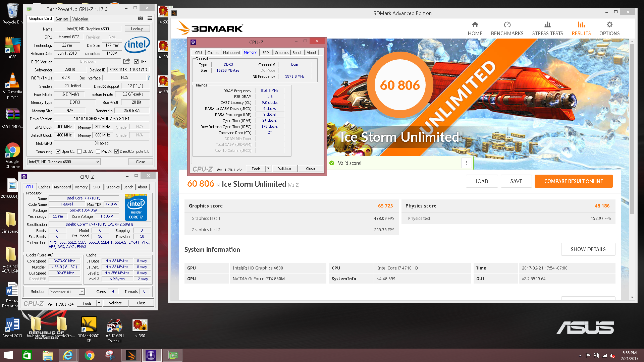644x362 pixels.
Task: Click the Close button in GPU-Z
Action: tap(141, 162)
